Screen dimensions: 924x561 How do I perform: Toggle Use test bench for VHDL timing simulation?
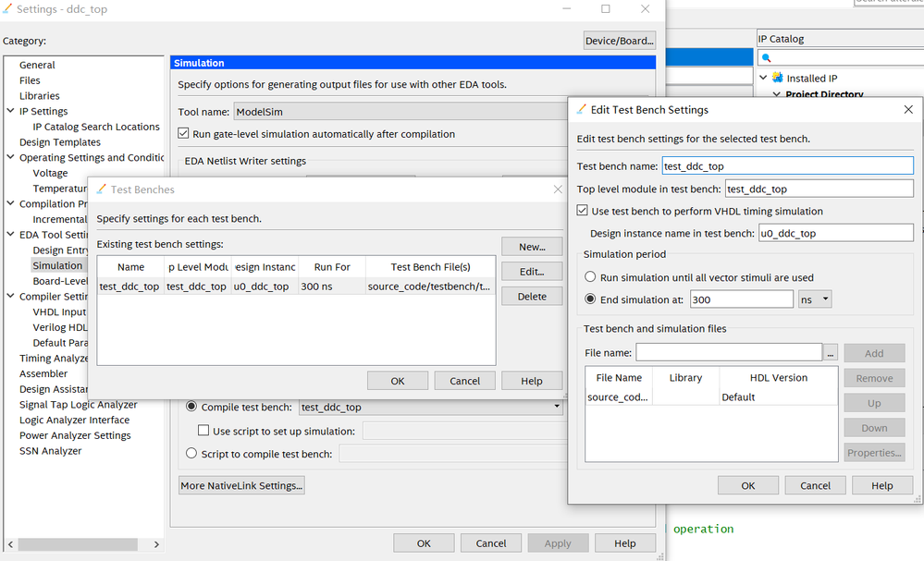582,210
